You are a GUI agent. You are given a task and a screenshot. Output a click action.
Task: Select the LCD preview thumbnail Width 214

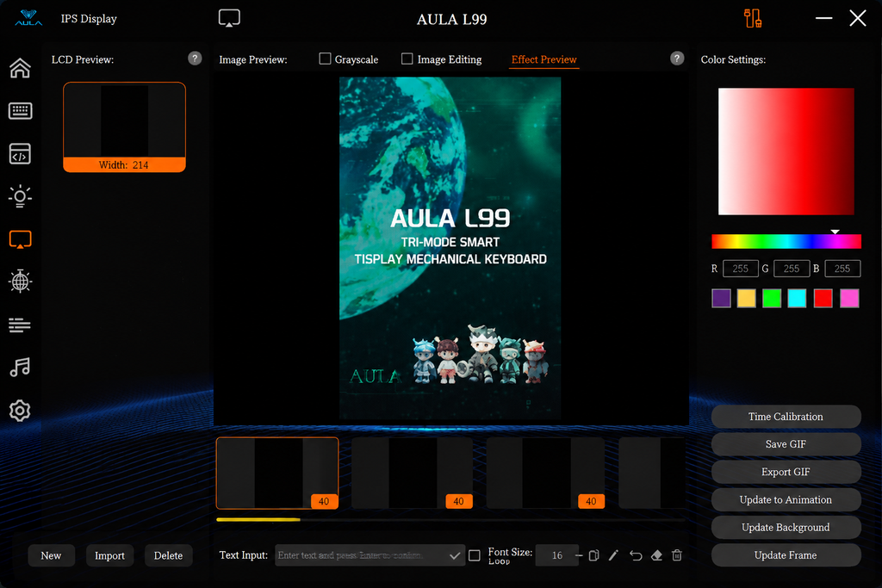click(x=124, y=127)
